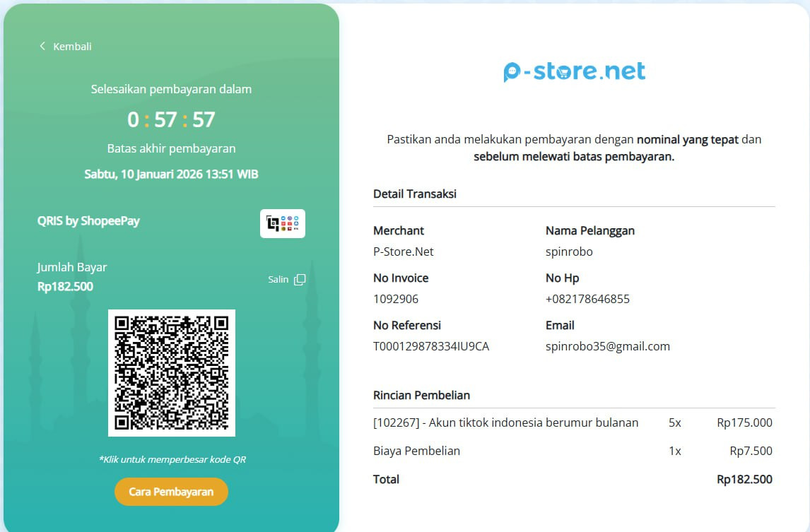Open the Cara Pembayaran instructions
810x532 pixels.
[171, 492]
